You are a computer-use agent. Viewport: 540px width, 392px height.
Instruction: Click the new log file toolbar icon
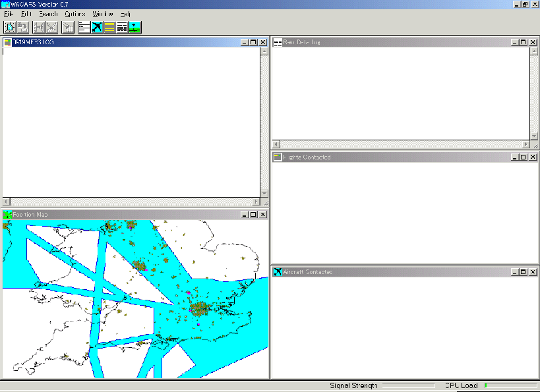click(x=10, y=27)
